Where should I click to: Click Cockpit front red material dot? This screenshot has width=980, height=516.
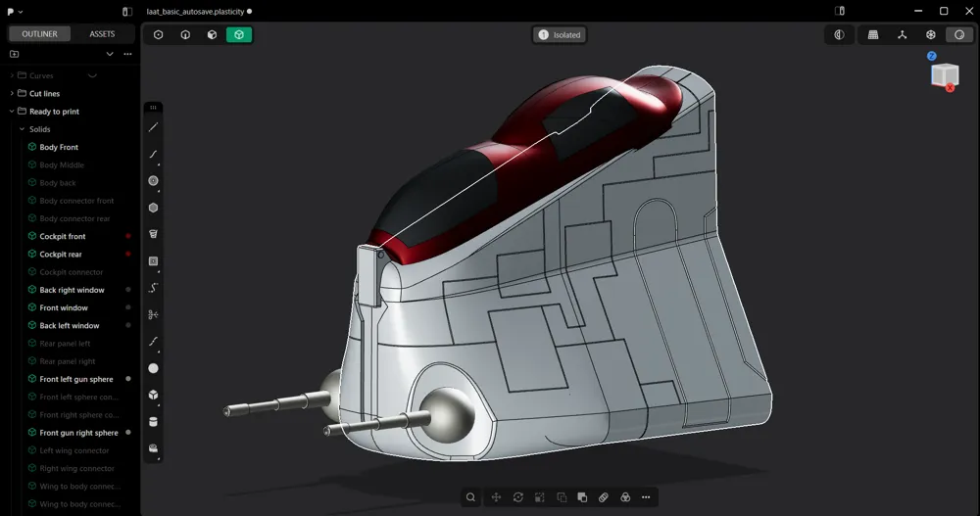128,236
